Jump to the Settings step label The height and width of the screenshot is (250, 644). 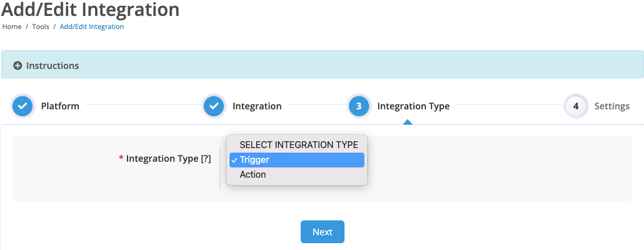pos(612,106)
